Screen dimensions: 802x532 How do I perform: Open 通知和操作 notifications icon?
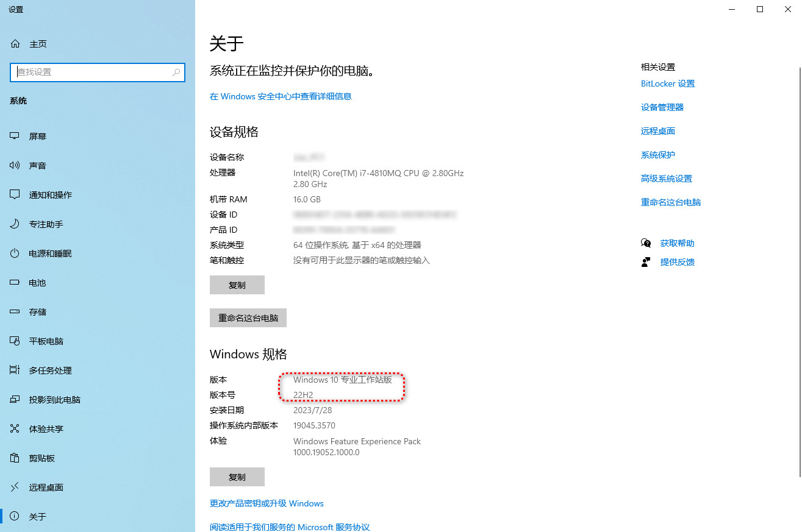(x=15, y=195)
